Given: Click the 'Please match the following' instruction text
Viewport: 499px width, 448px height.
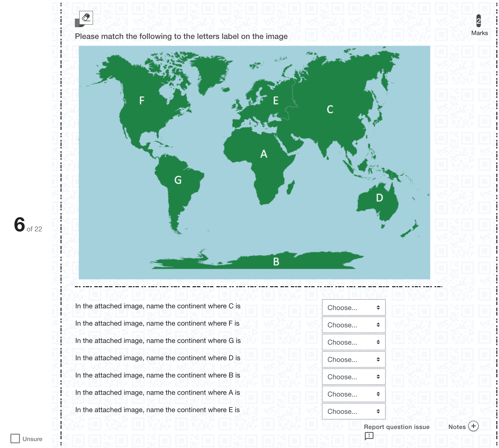Looking at the screenshot, I should click(181, 36).
